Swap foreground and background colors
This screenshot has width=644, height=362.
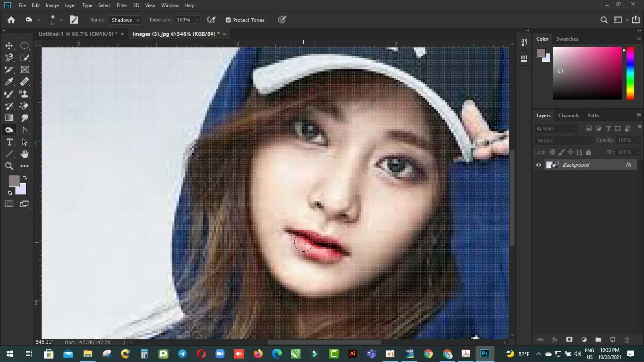point(25,178)
